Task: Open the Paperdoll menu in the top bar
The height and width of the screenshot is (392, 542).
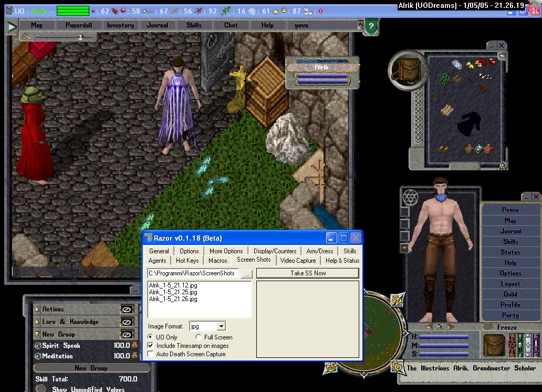Action: point(79,25)
